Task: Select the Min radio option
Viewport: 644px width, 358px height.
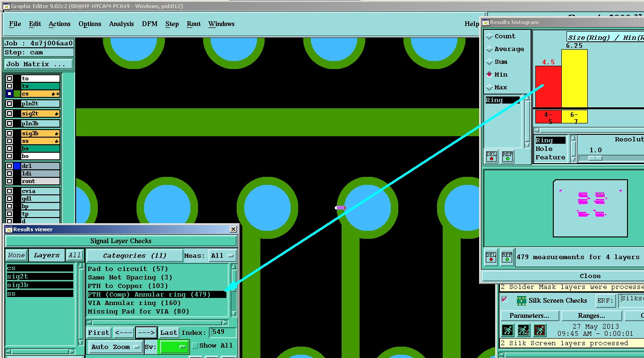Action: coord(490,75)
